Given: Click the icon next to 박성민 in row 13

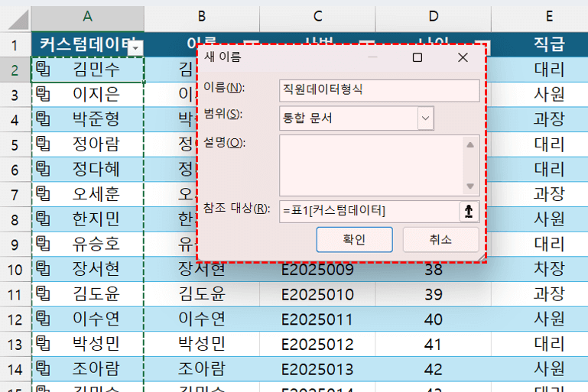Looking at the screenshot, I should (x=43, y=344).
